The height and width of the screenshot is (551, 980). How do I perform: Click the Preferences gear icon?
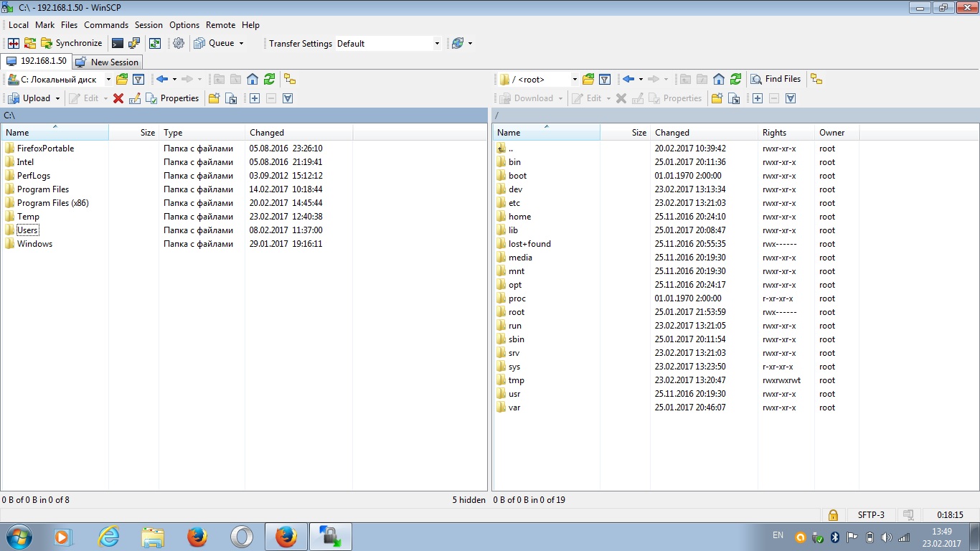pyautogui.click(x=179, y=43)
